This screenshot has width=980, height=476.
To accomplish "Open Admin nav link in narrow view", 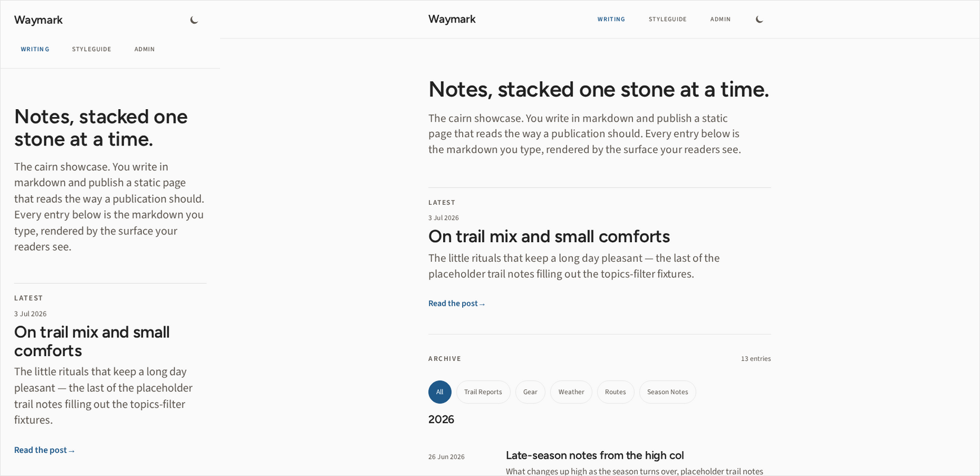I will pos(144,49).
